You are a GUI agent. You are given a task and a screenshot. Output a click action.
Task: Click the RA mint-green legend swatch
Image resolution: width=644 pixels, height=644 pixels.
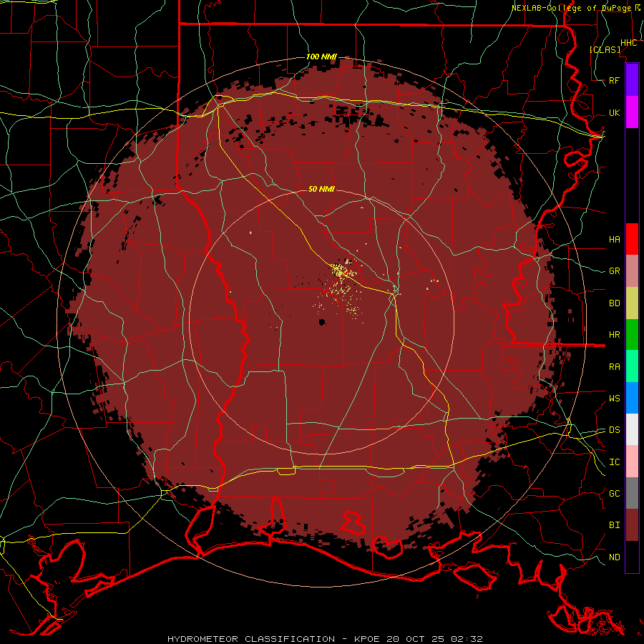[632, 366]
